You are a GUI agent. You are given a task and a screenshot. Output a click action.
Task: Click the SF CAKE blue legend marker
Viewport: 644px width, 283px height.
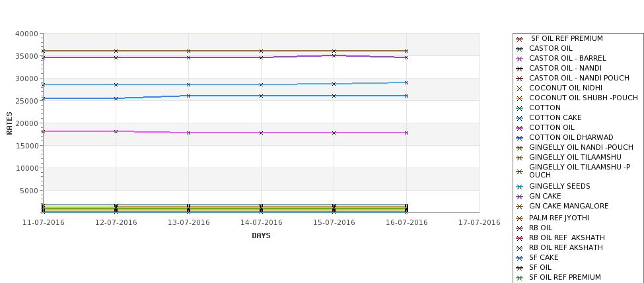(520, 258)
